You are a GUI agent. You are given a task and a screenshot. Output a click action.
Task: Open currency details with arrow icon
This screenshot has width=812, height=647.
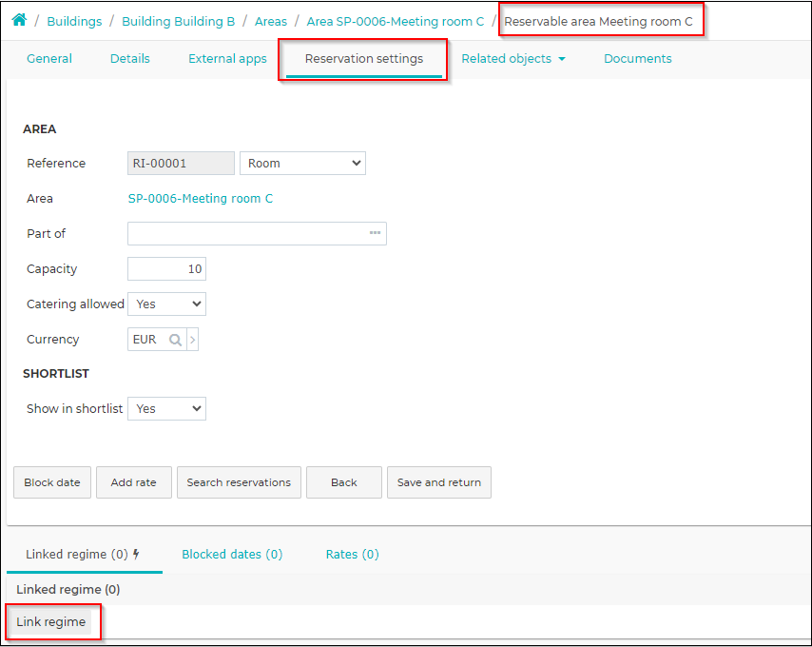click(x=193, y=340)
